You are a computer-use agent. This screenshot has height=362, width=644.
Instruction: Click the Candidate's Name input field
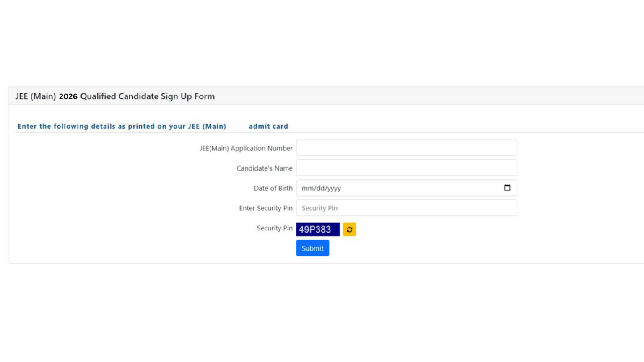(x=406, y=167)
